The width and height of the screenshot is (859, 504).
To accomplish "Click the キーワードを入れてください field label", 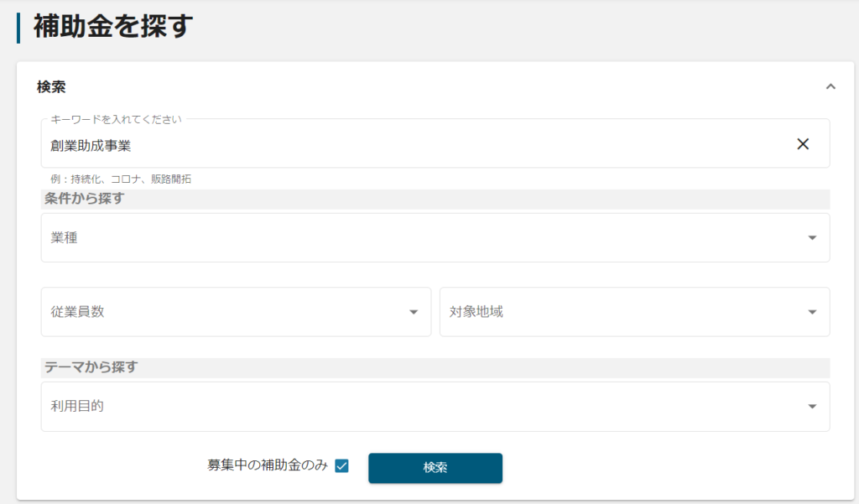I will (116, 119).
